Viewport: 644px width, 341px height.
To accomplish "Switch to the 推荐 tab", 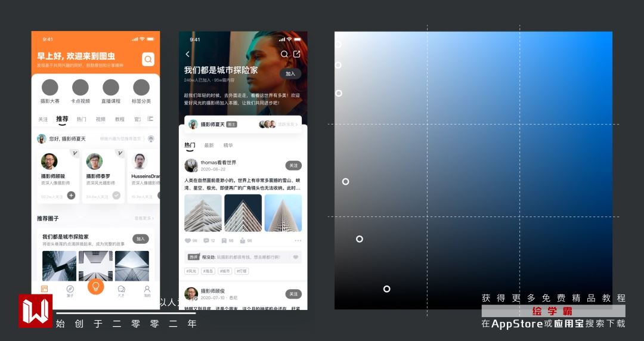I will (x=62, y=119).
